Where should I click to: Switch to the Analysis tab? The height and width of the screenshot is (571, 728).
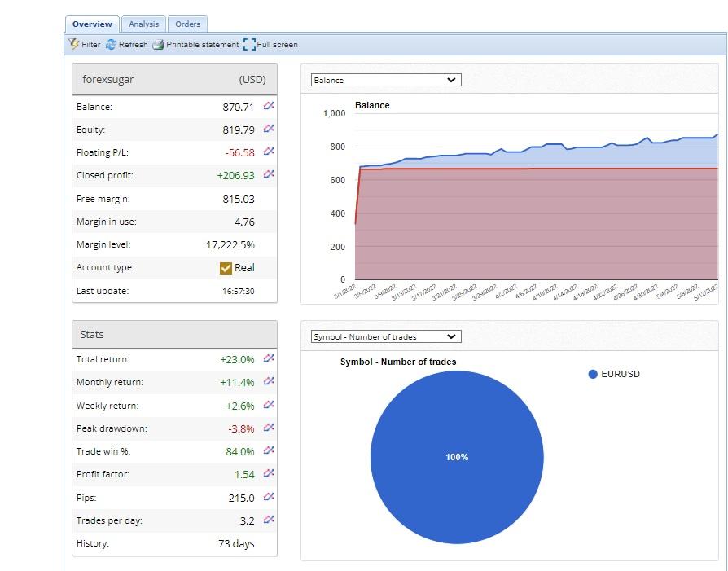point(143,24)
